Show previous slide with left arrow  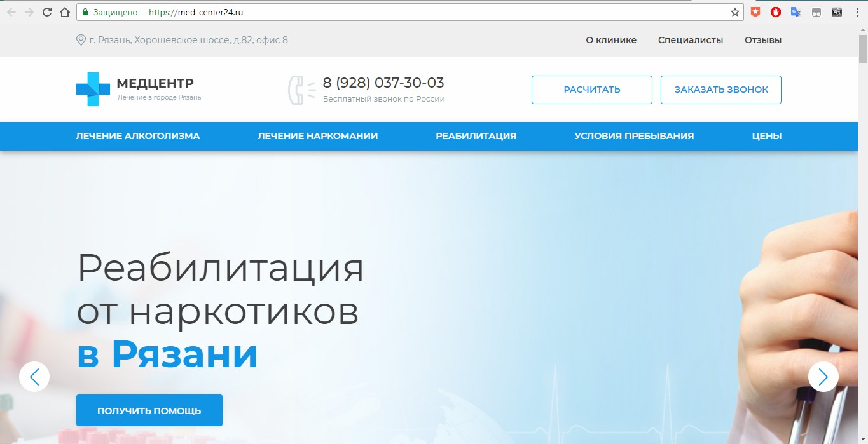point(34,377)
